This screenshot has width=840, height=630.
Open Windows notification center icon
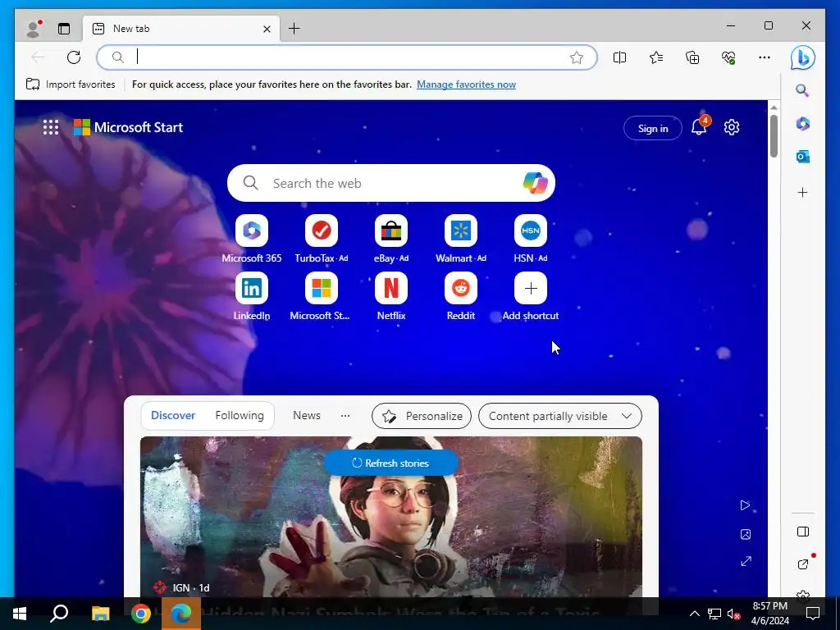(813, 614)
